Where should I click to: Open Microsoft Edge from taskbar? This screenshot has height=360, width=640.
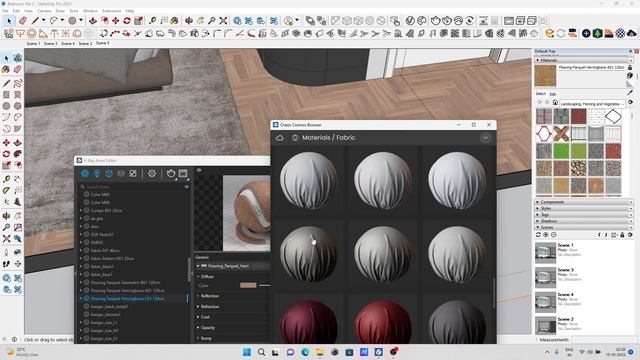[305, 352]
